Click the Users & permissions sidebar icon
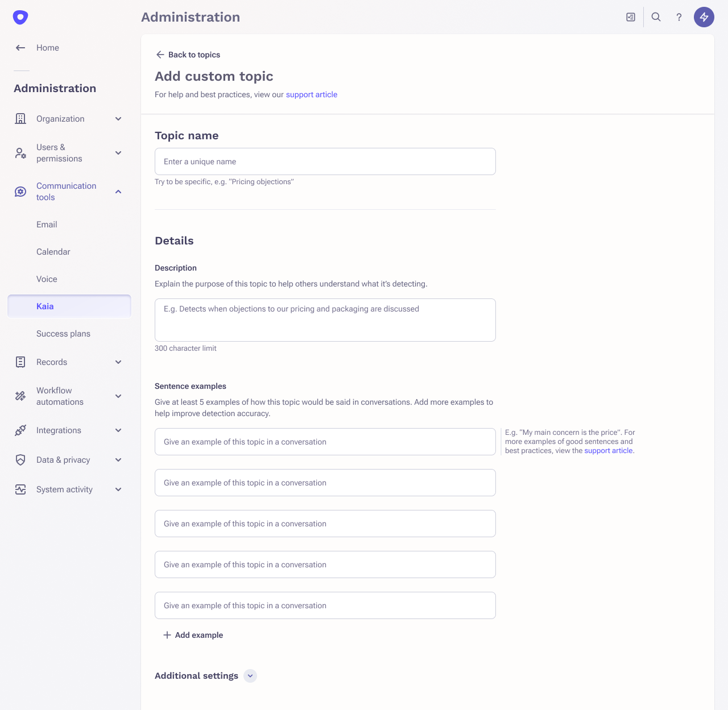 click(20, 153)
